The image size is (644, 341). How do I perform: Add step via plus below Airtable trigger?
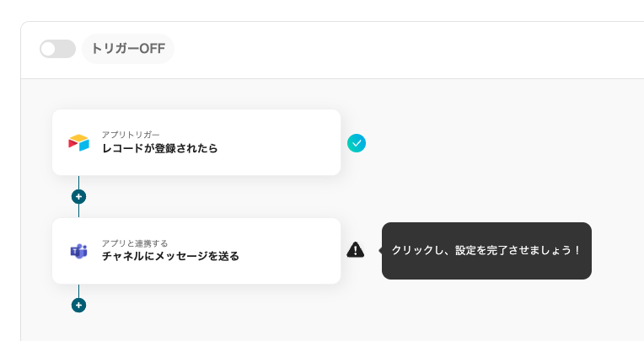[x=78, y=196]
